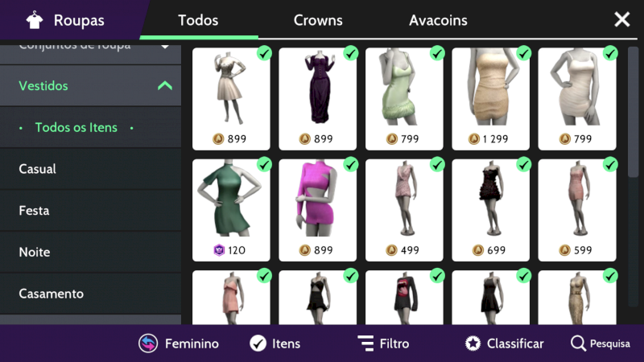Image resolution: width=644 pixels, height=362 pixels.
Task: Click the vertical scrollbar thumb
Action: click(633, 112)
